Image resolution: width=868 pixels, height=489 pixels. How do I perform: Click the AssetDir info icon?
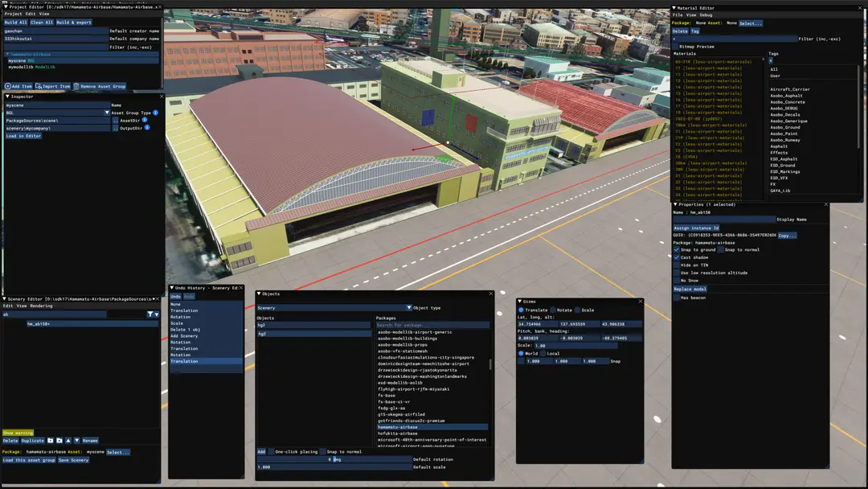tap(145, 120)
